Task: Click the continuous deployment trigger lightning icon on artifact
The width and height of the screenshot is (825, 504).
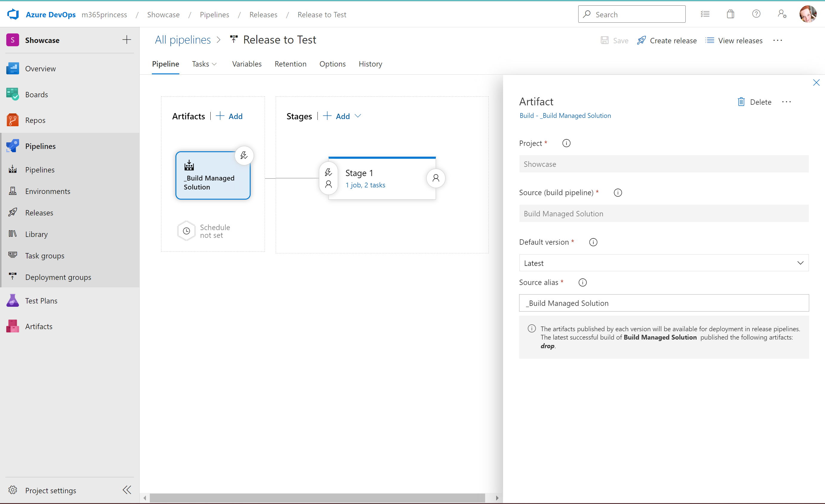Action: (x=244, y=156)
